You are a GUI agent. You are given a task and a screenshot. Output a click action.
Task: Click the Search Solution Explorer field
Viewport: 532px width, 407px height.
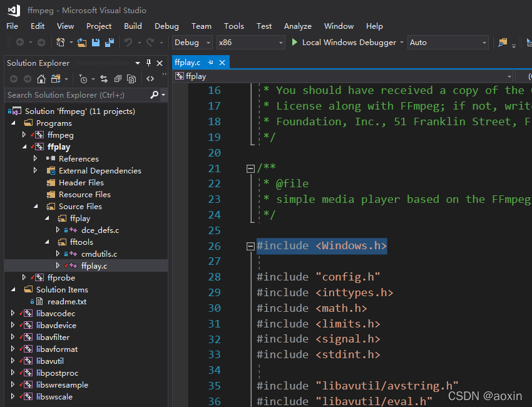[78, 95]
